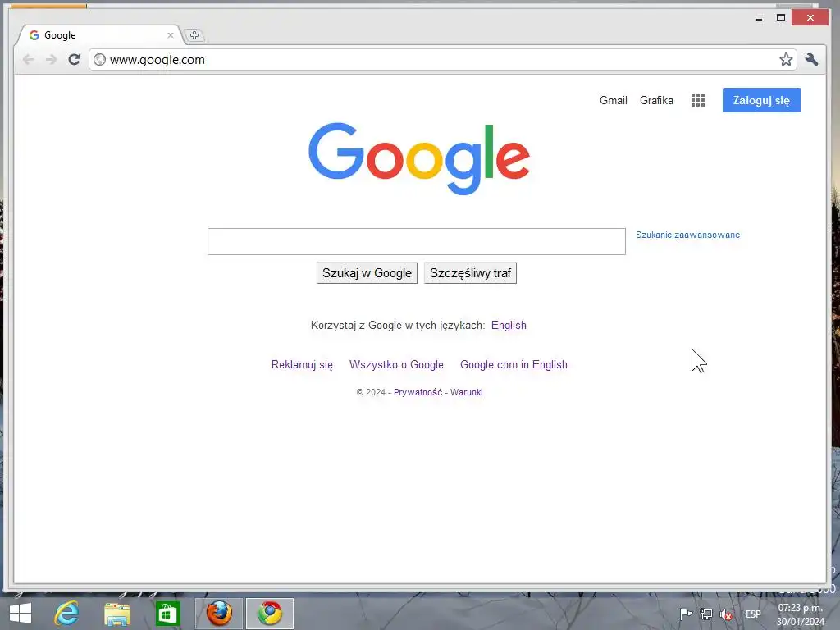840x630 pixels.
Task: Switch language via the English link
Action: tap(509, 325)
